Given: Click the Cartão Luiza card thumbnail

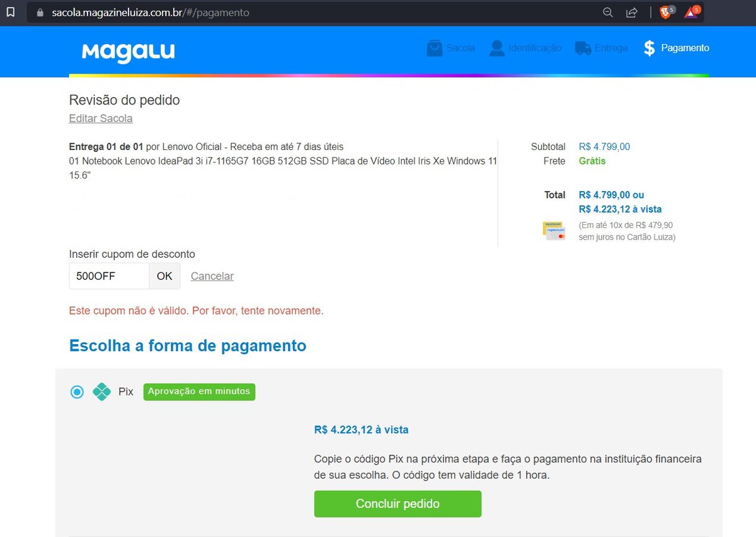Looking at the screenshot, I should [554, 230].
